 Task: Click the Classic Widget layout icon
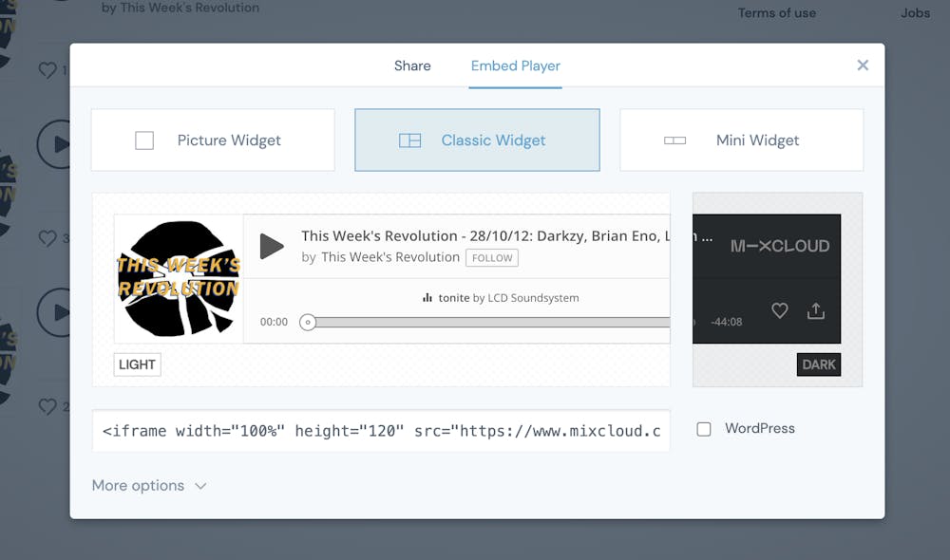click(409, 140)
